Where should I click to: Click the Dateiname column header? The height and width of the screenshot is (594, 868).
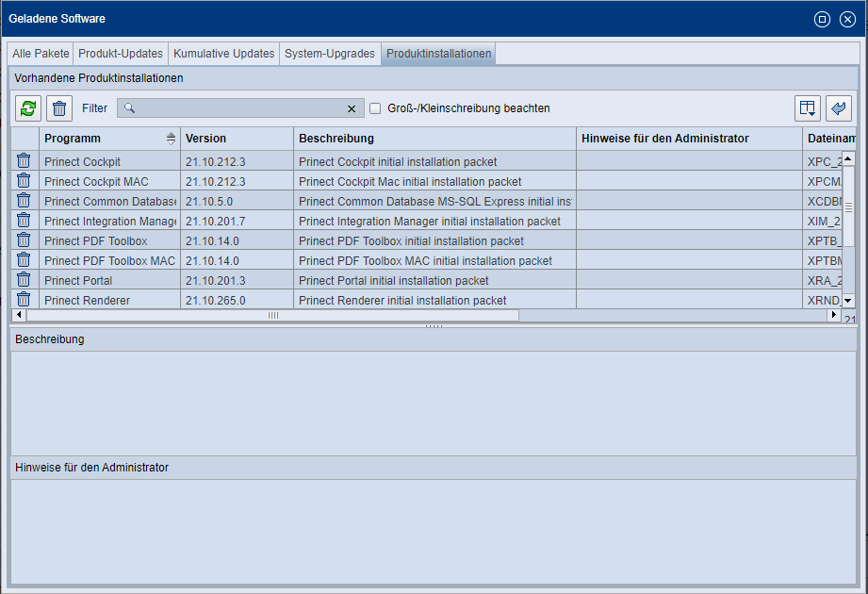tap(829, 139)
